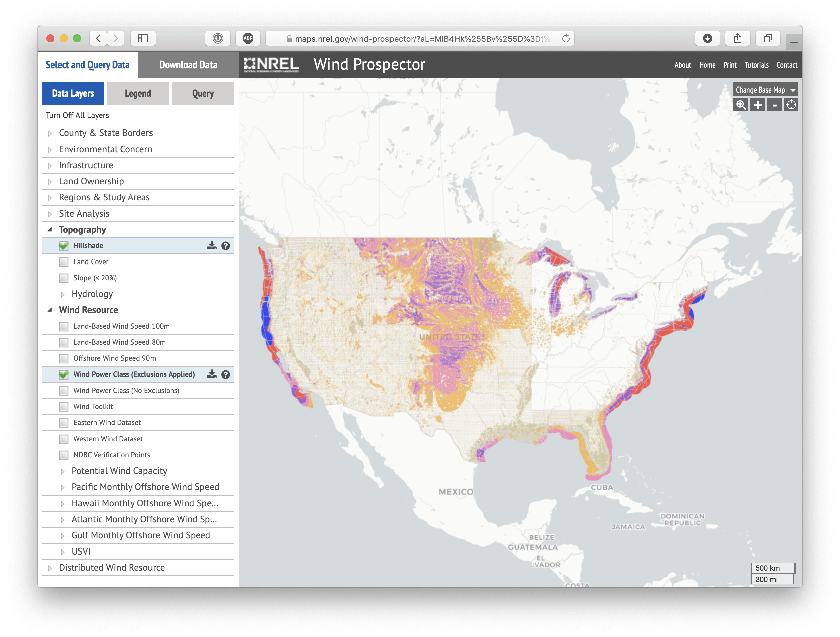Check the Offshore Wind Speed 90m layer

click(x=63, y=358)
